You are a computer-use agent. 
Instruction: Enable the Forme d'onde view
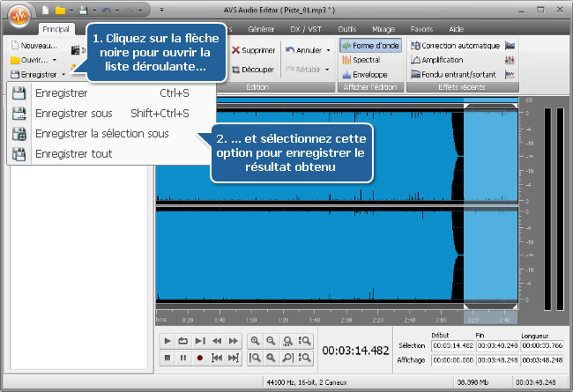point(370,46)
